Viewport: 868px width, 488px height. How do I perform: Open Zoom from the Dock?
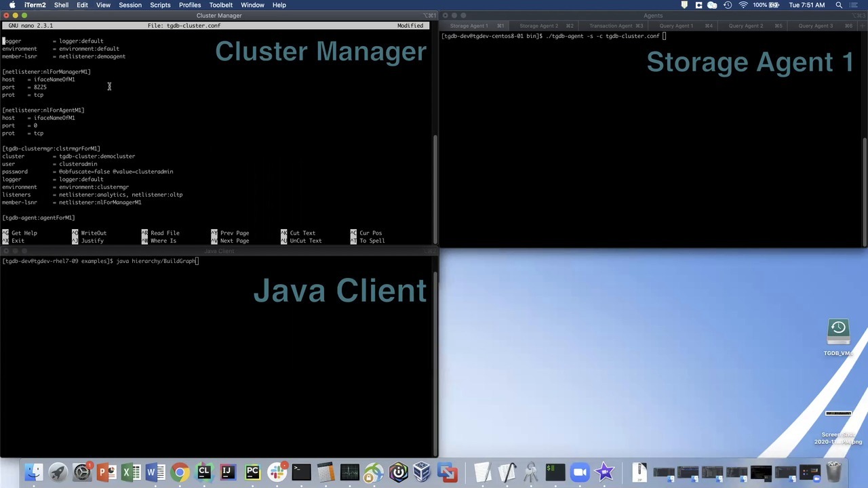click(x=580, y=472)
